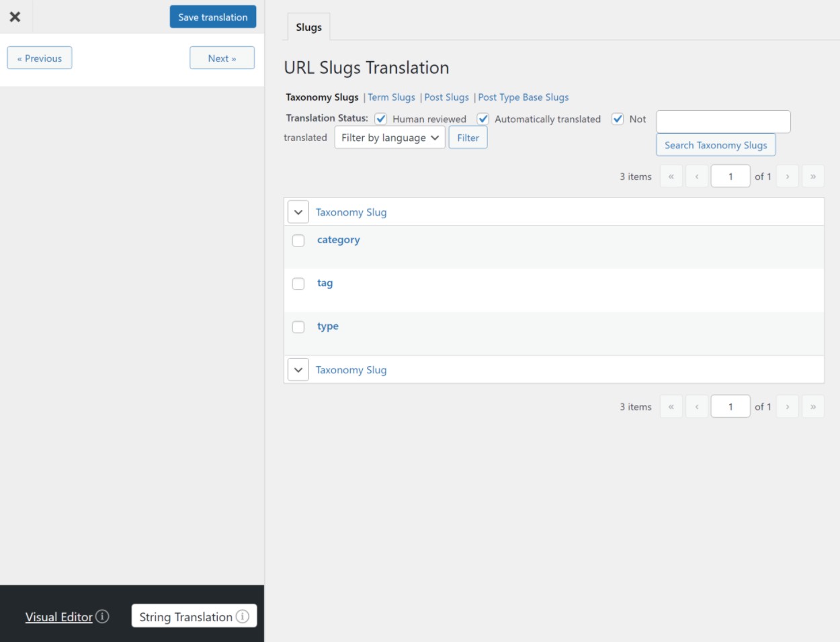Viewport: 840px width, 642px height.
Task: Select the Slugs tab
Action: (x=308, y=27)
